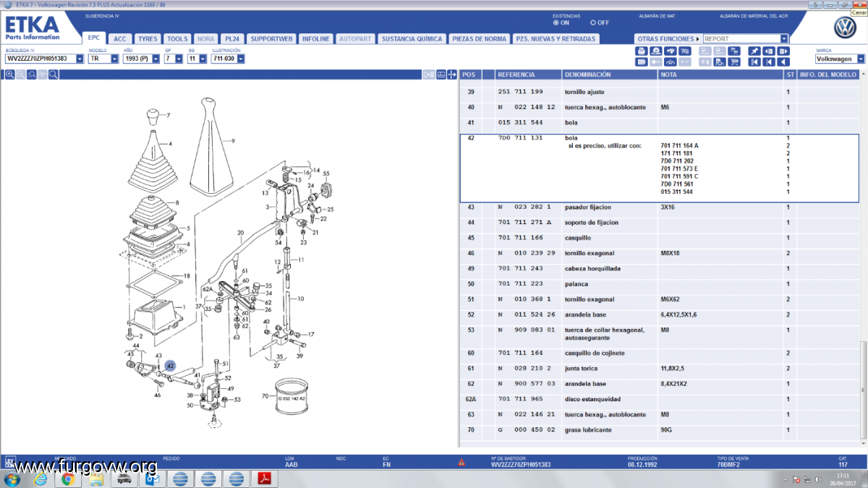868x488 pixels.
Task: Open the TYRES tab
Action: [x=148, y=38]
